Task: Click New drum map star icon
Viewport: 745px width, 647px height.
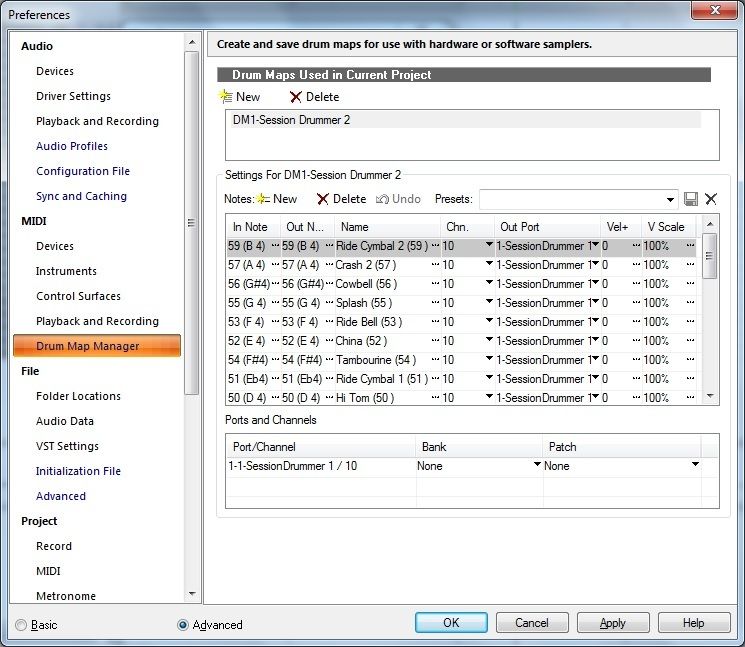Action: coord(227,97)
